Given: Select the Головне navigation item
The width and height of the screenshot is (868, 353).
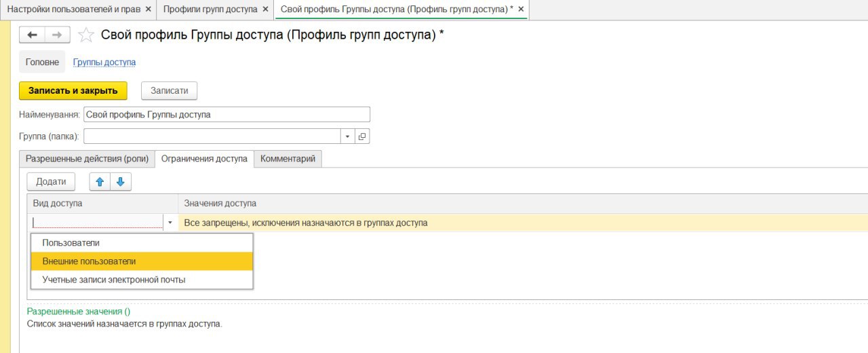Looking at the screenshot, I should (42, 62).
